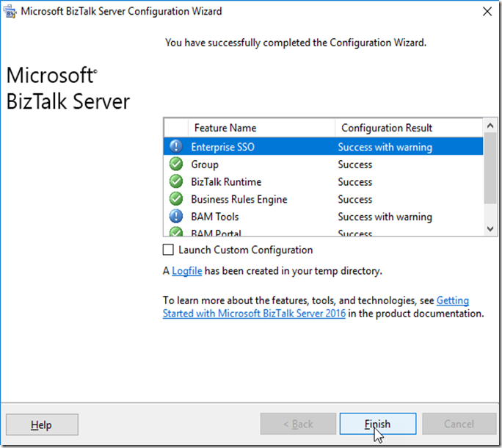This screenshot has height=448, width=502.
Task: Click the BizTalk wizard title bar icon
Action: [10, 12]
